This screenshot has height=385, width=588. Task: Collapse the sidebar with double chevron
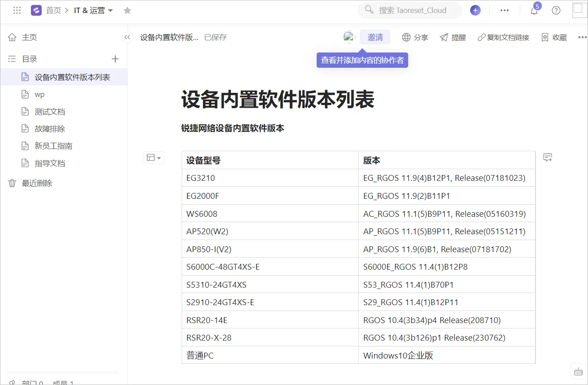[x=127, y=37]
